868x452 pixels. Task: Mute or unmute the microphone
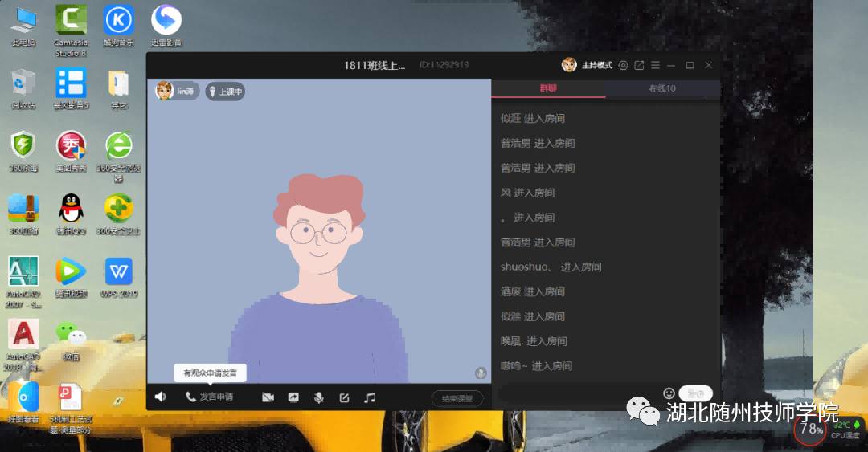pos(318,397)
